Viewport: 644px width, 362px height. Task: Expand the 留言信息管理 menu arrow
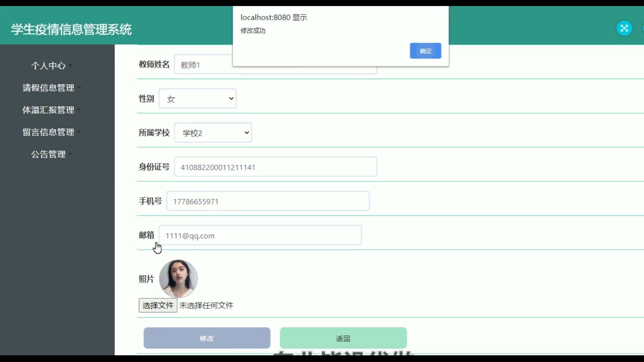point(79,132)
